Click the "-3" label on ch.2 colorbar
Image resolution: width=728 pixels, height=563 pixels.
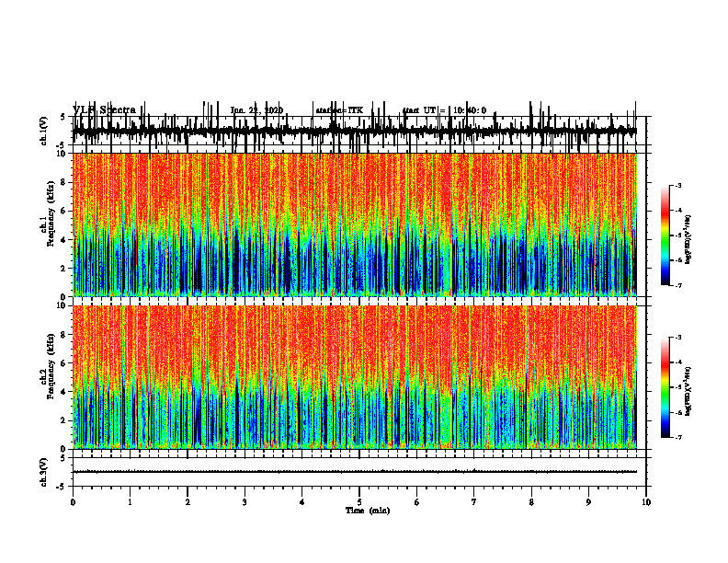click(678, 338)
